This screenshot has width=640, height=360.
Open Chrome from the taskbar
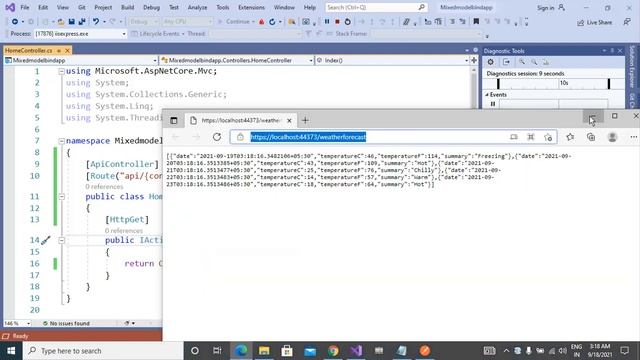click(333, 351)
